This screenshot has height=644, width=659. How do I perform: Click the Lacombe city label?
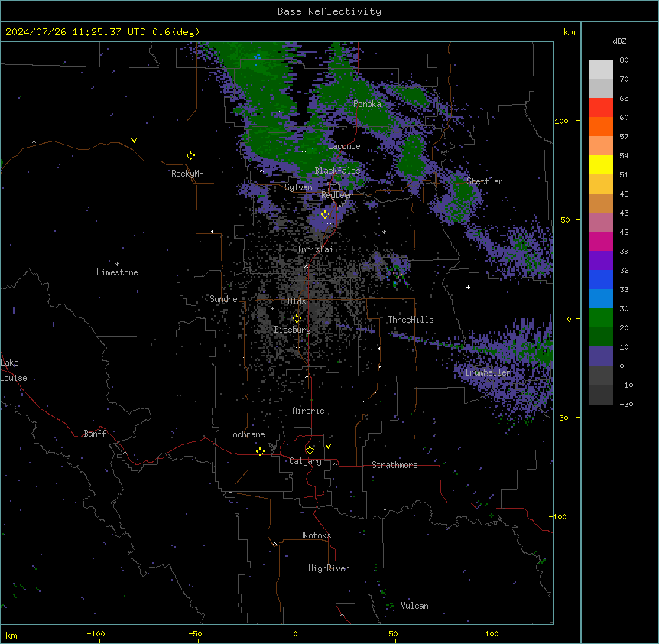click(x=344, y=146)
